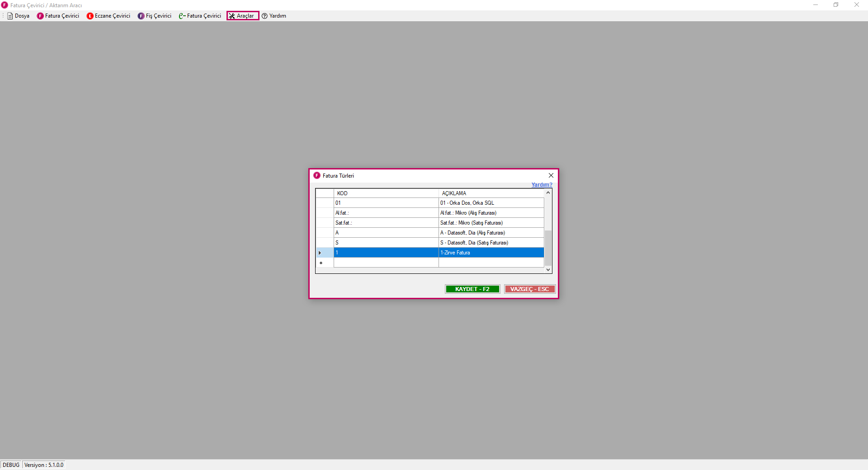Open the Eczane Çevirici menu
This screenshot has height=470, width=868.
pyautogui.click(x=108, y=16)
